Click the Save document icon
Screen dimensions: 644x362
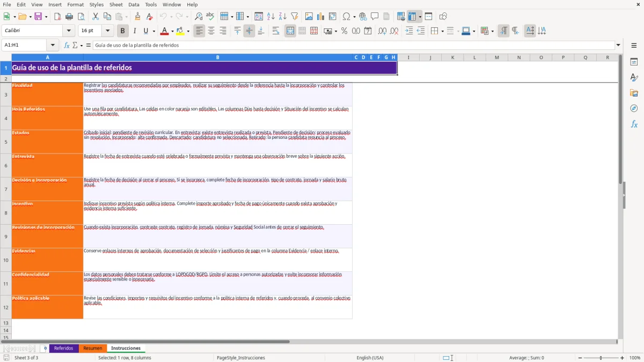coord(38,17)
